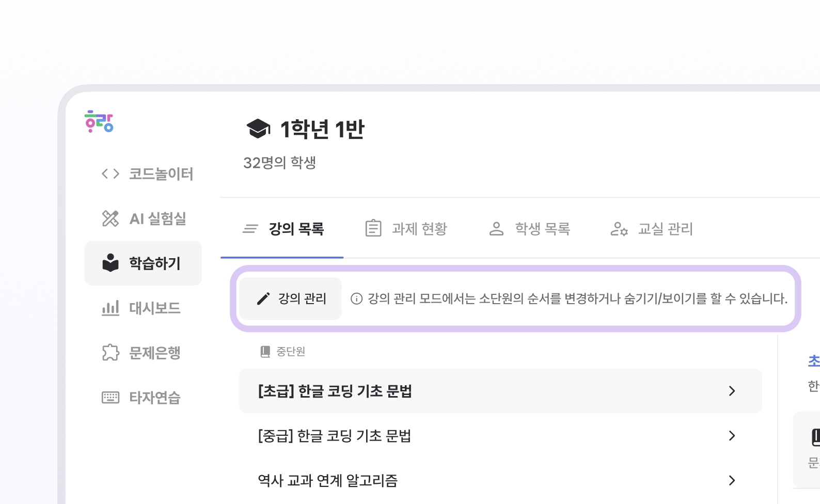Screen dimensions: 820x504
Task: Expand the [중급] 한글 코딩 기초 문법 chevron
Action: coord(732,436)
